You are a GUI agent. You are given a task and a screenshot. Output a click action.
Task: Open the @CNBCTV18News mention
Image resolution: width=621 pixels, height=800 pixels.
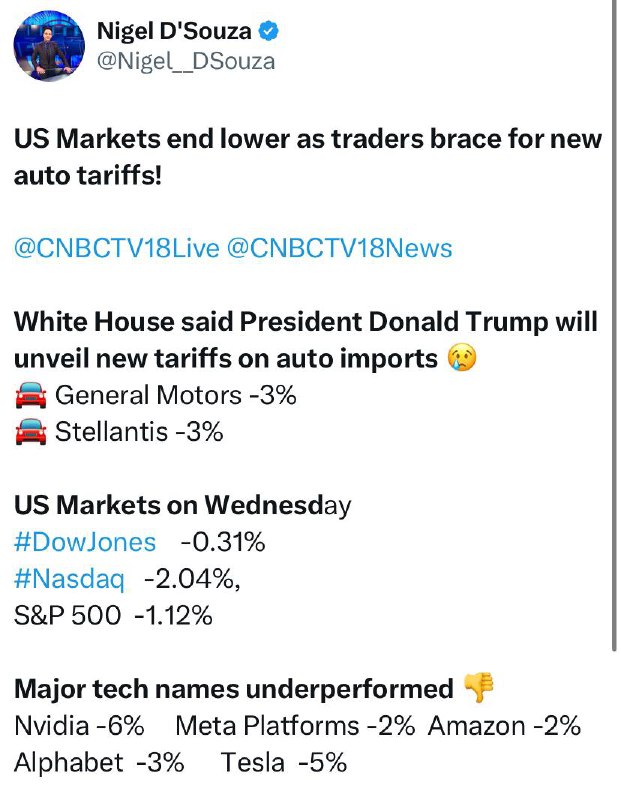[x=339, y=248]
